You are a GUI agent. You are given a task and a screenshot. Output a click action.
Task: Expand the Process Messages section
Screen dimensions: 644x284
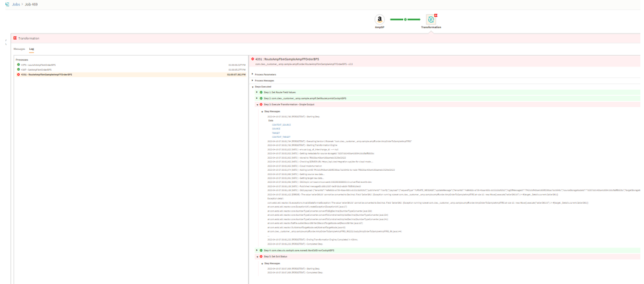coord(253,80)
